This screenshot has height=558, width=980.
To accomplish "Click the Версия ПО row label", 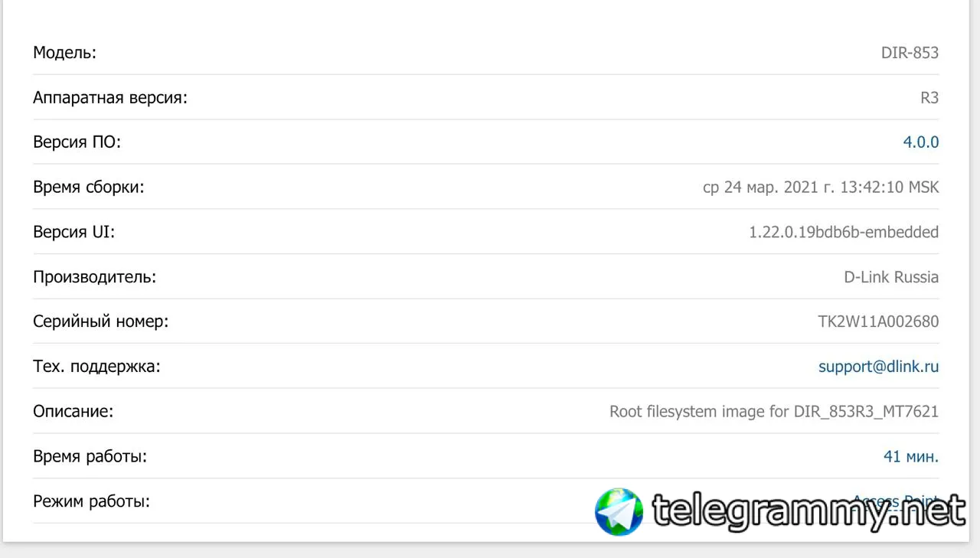I will pyautogui.click(x=77, y=142).
